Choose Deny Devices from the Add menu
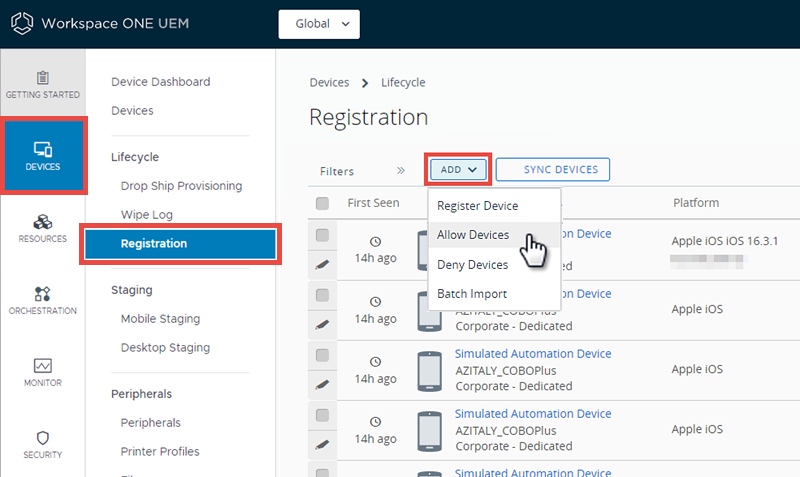This screenshot has height=477, width=800. (x=494, y=264)
